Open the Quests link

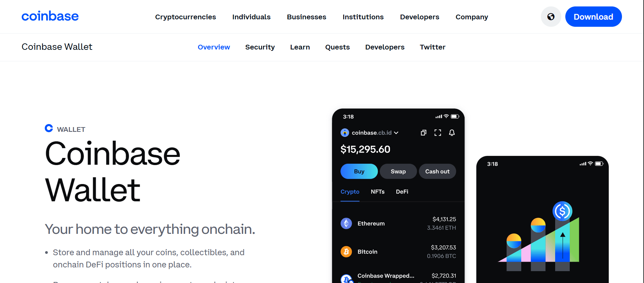[337, 47]
